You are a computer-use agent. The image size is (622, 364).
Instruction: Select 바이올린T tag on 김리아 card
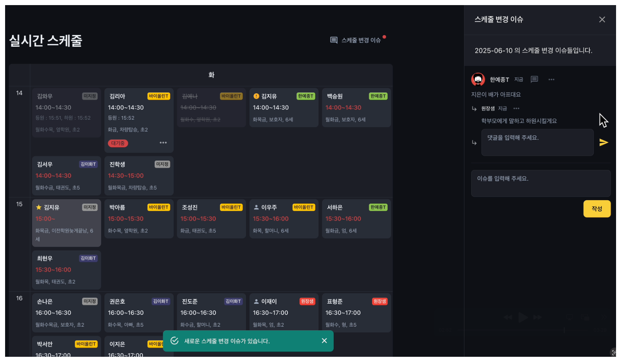point(159,96)
